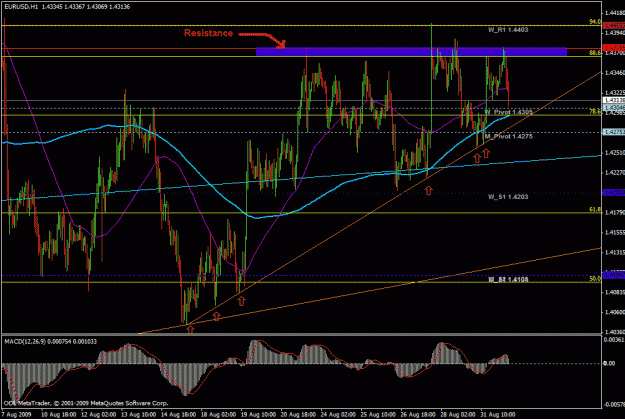This screenshot has height=419, width=625.
Task: Select the Fibonacci "94.0" level label
Action: click(595, 22)
